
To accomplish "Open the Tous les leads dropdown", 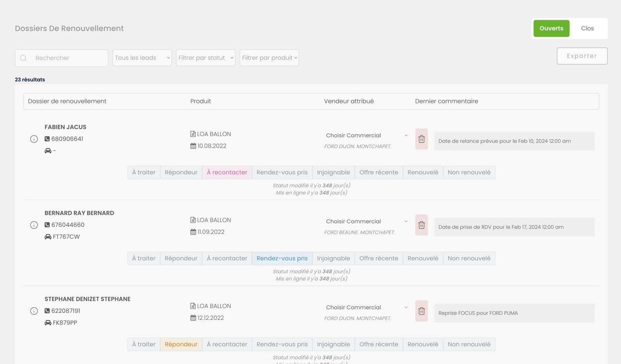I will 142,58.
